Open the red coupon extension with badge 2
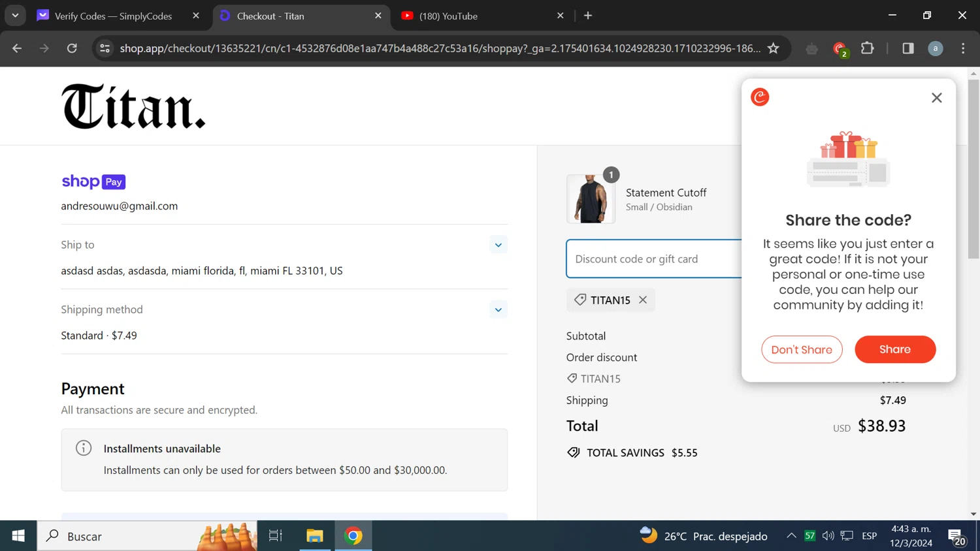980x551 pixels. (840, 49)
